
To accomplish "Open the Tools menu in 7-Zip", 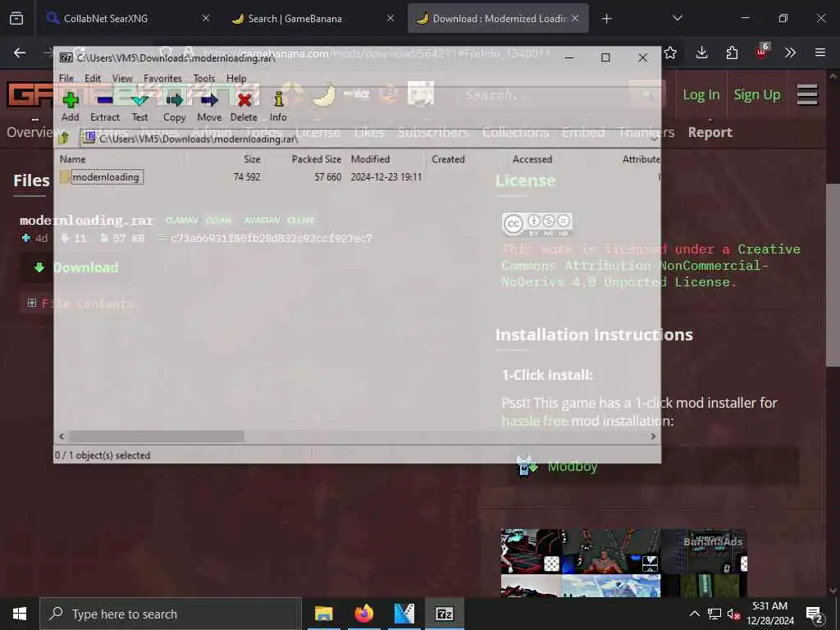I will point(204,78).
